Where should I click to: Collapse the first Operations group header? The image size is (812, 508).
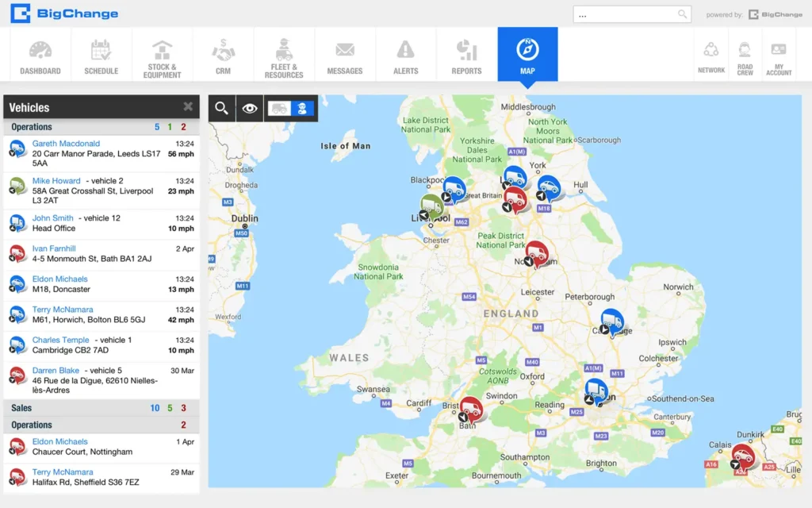coord(101,127)
